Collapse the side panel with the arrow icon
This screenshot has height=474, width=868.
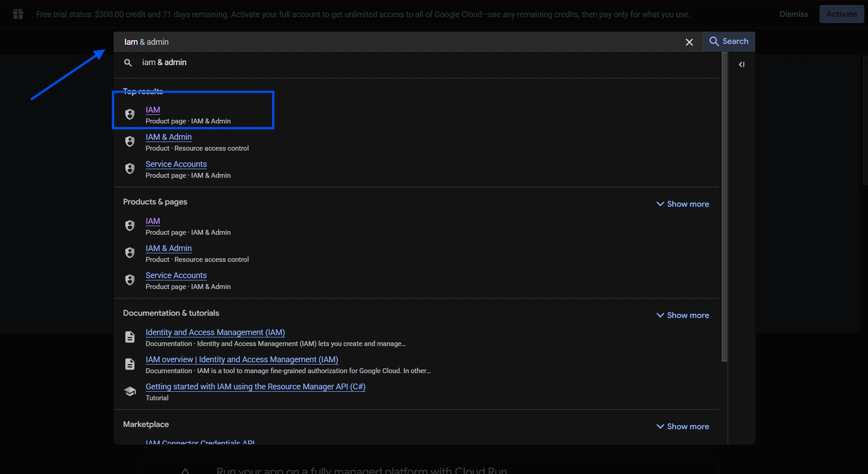(741, 65)
